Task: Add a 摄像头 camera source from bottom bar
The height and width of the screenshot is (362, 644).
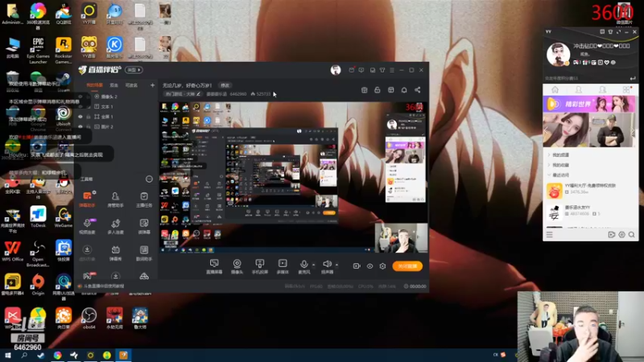Action: click(x=237, y=266)
